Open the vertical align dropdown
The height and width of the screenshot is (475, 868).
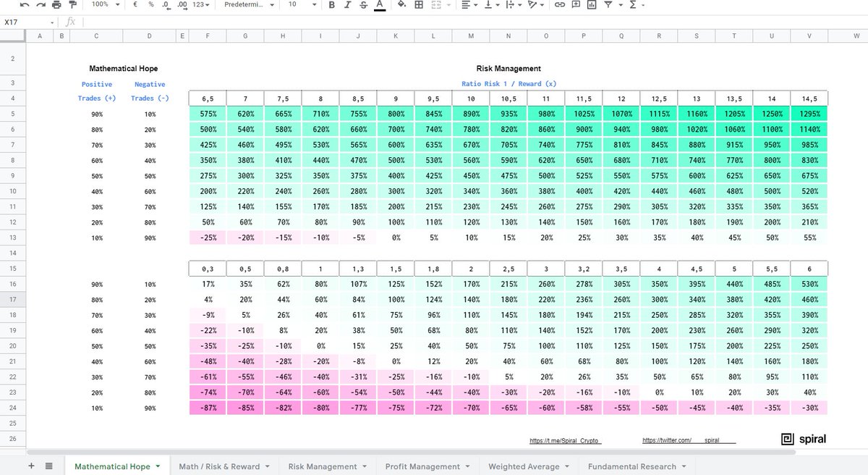490,4
